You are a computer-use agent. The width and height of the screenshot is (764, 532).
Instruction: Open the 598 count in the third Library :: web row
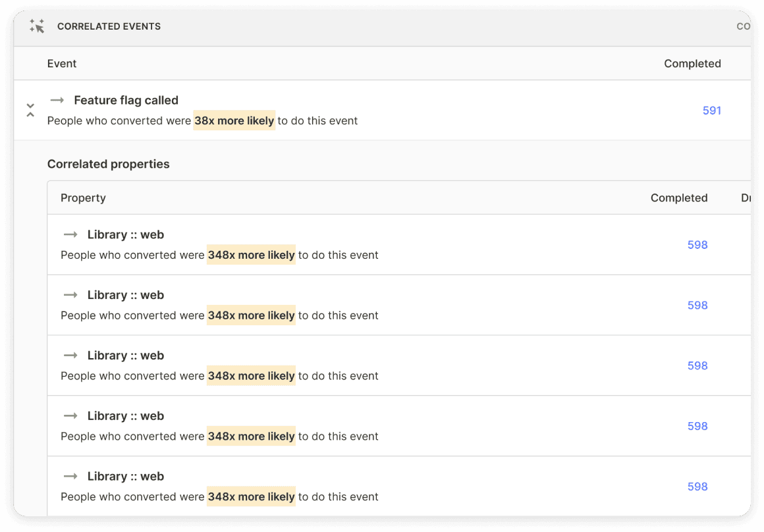(x=697, y=366)
